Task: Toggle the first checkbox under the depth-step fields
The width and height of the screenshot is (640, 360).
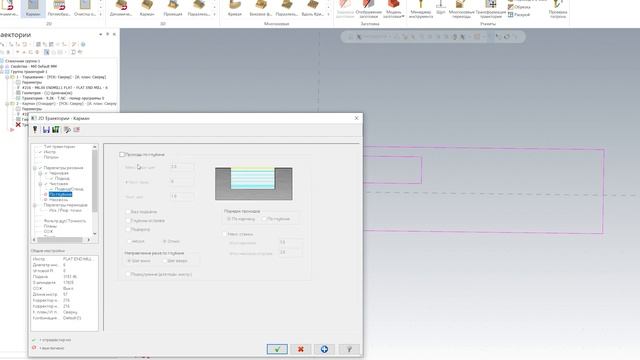Action: tap(128, 211)
